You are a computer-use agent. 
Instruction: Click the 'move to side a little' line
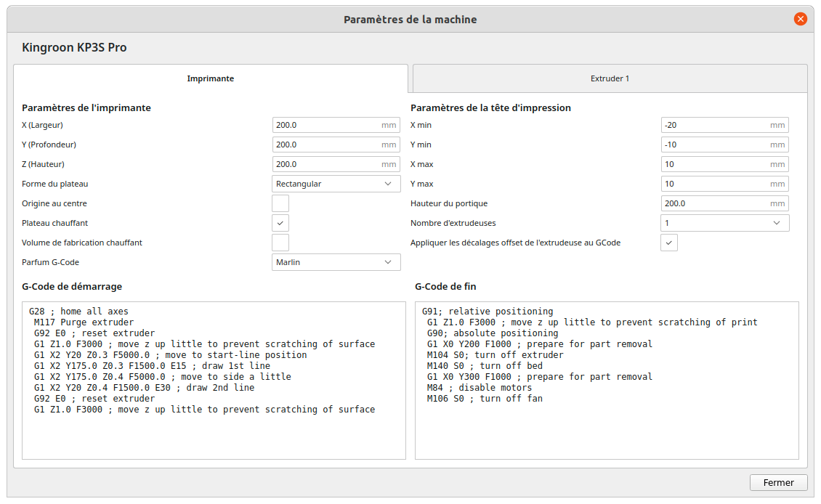(x=162, y=377)
